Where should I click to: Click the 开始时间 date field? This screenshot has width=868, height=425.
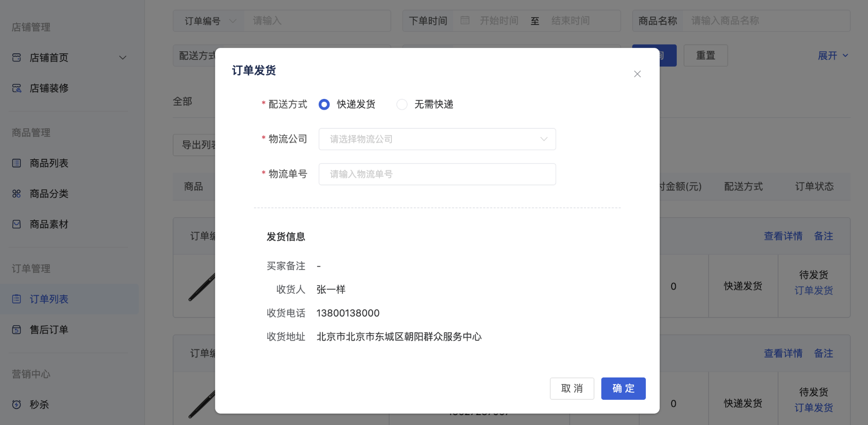pos(499,21)
